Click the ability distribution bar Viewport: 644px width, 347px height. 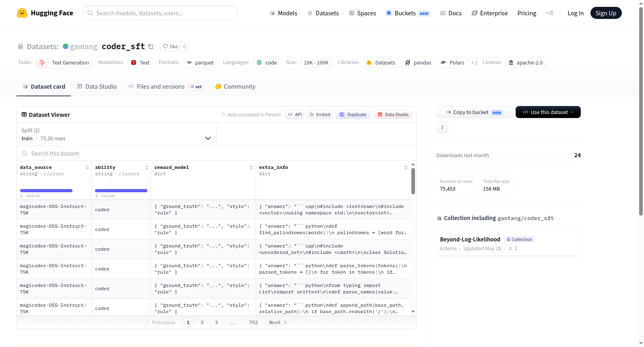coord(121,191)
